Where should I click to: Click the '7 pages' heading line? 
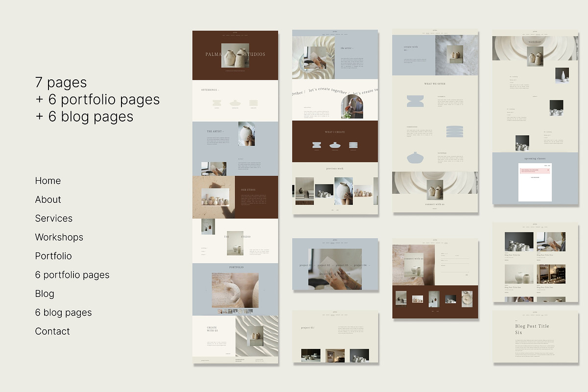tap(61, 82)
